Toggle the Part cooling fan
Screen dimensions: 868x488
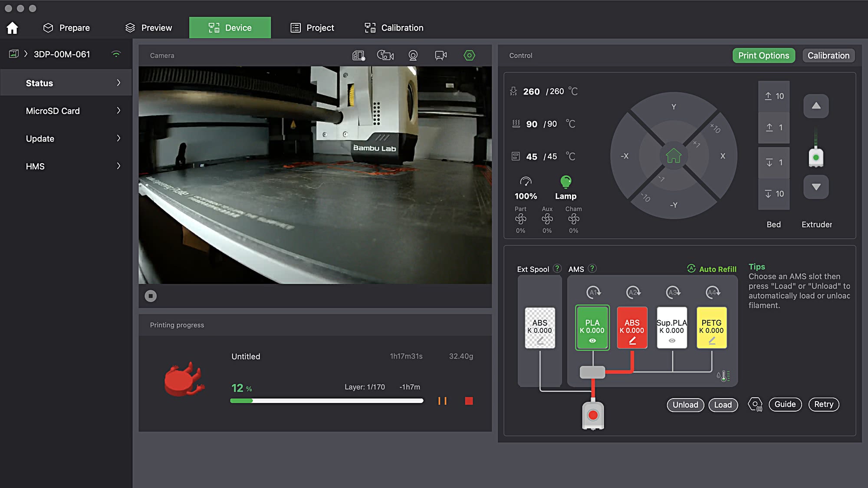pyautogui.click(x=520, y=219)
